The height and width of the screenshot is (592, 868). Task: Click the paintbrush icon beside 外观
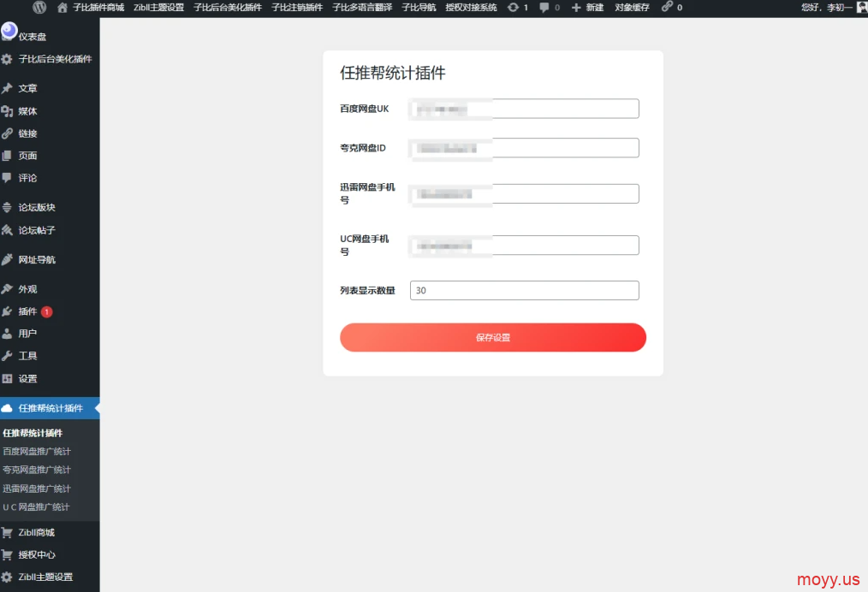point(7,289)
